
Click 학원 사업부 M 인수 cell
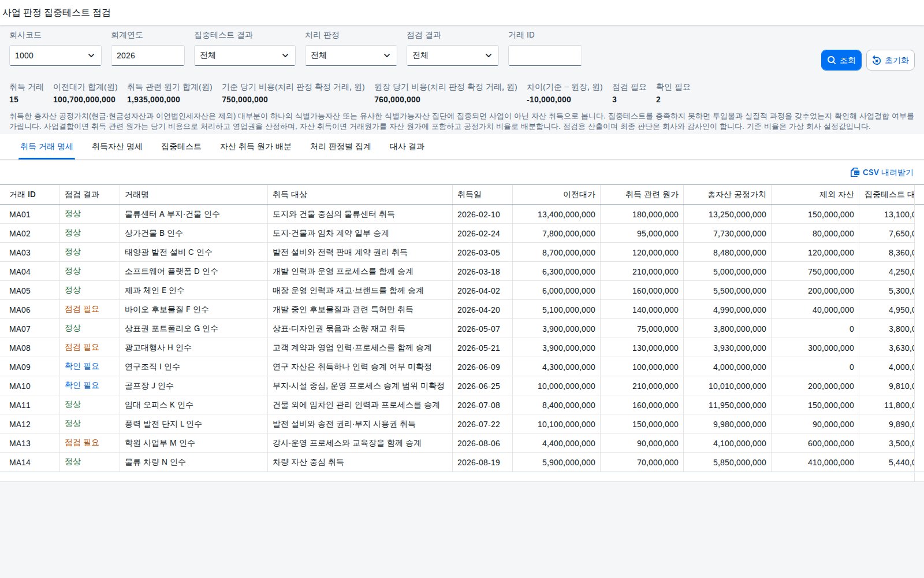point(194,443)
